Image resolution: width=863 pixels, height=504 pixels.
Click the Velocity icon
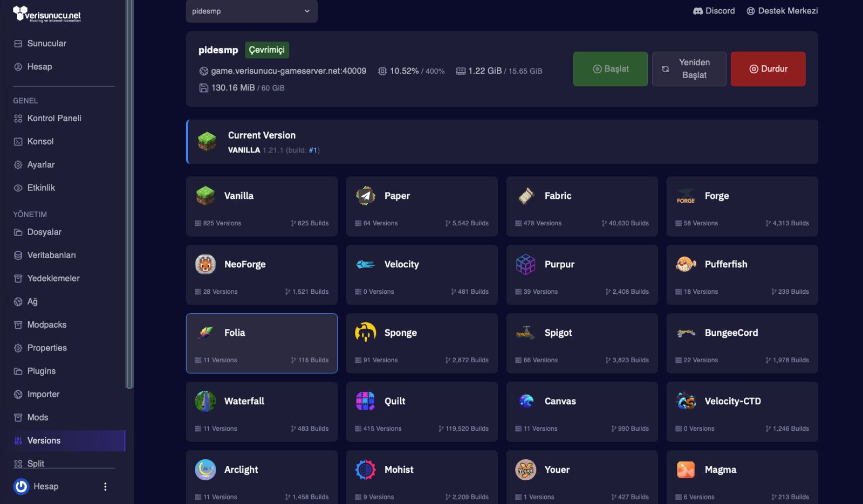coord(366,264)
